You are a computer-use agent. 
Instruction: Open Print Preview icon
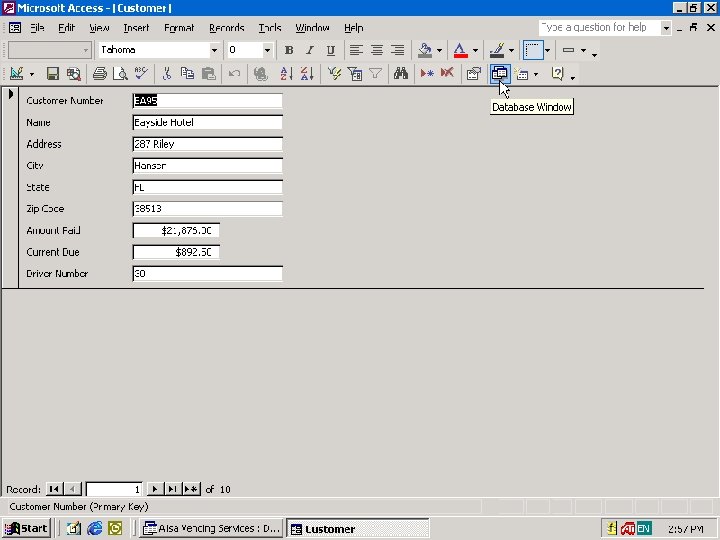pyautogui.click(x=120, y=73)
